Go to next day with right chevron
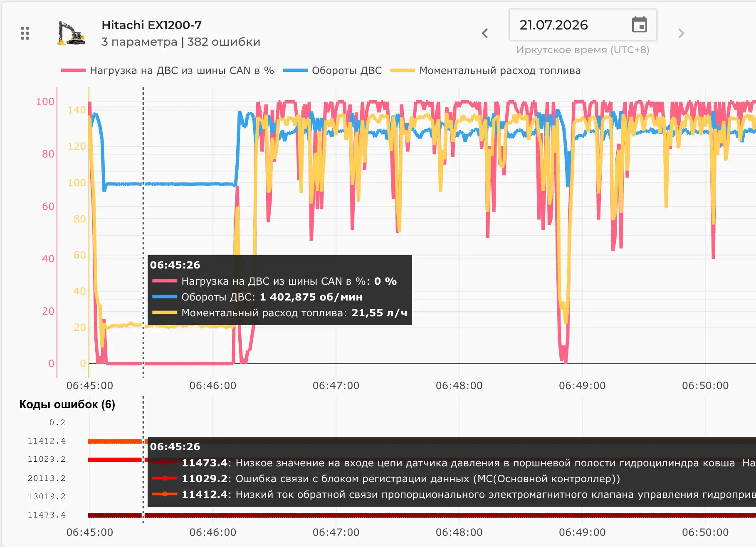The width and height of the screenshot is (756, 547). [x=681, y=33]
